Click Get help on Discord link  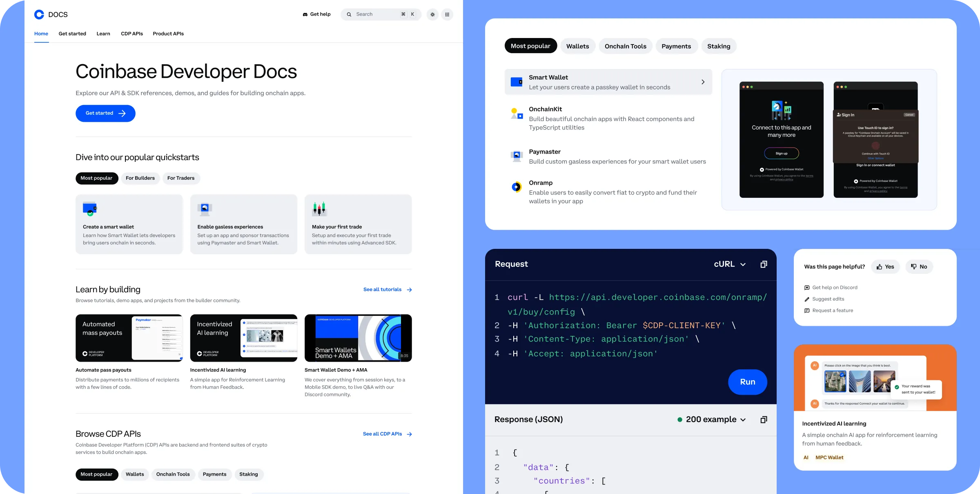831,288
